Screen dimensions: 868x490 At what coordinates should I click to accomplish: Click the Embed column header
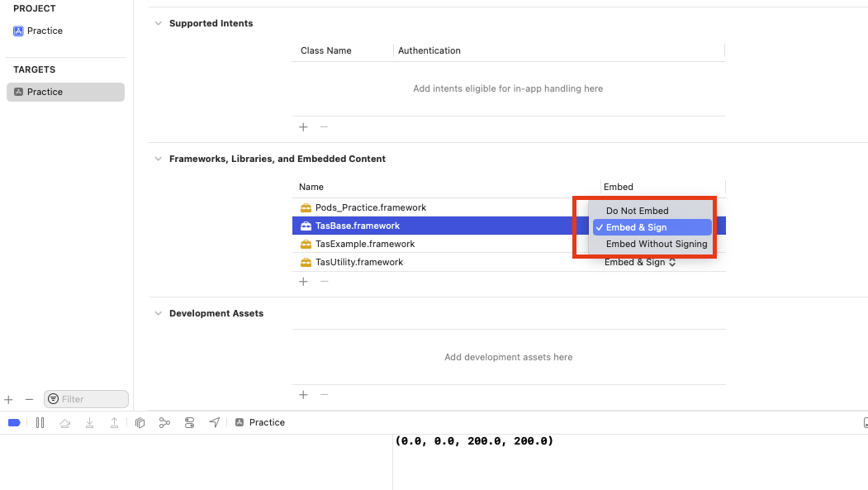[619, 187]
